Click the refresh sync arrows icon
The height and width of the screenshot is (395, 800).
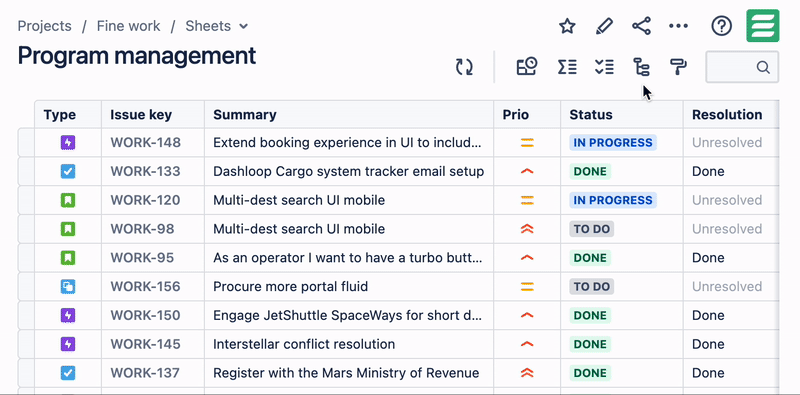464,67
